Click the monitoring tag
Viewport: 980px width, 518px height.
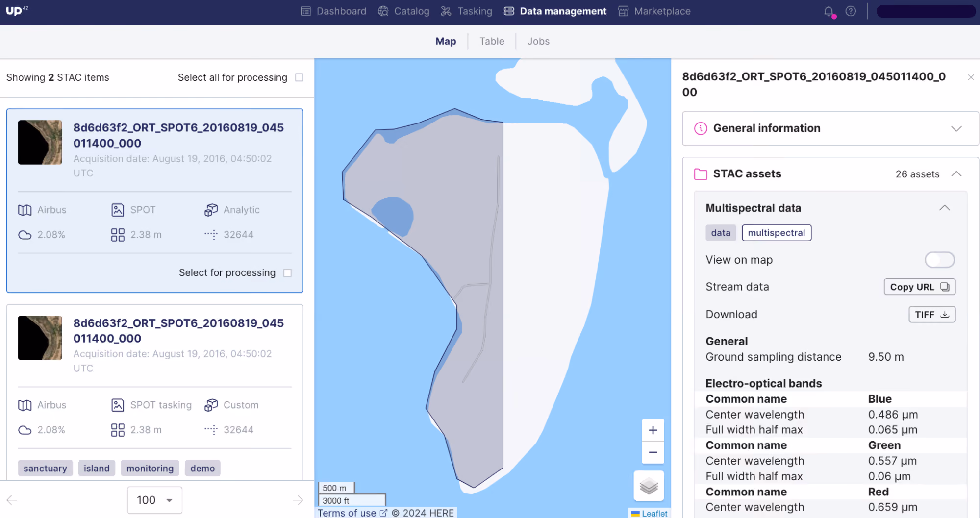tap(150, 468)
